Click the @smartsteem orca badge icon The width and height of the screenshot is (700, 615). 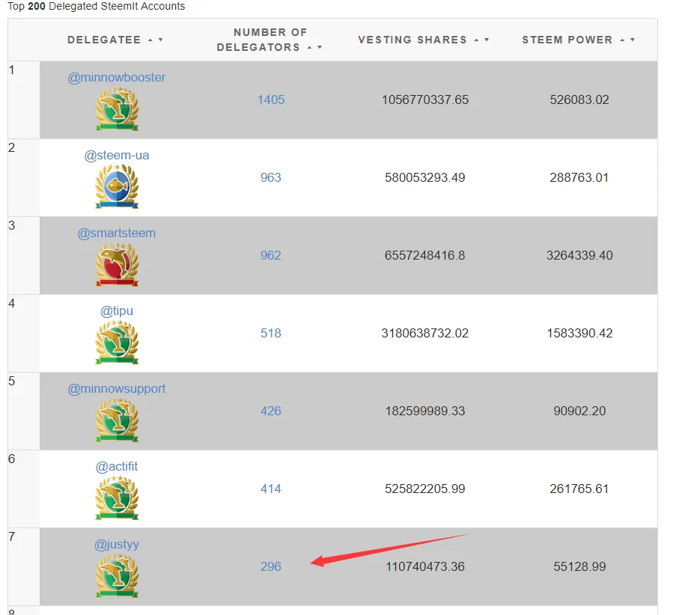117,265
